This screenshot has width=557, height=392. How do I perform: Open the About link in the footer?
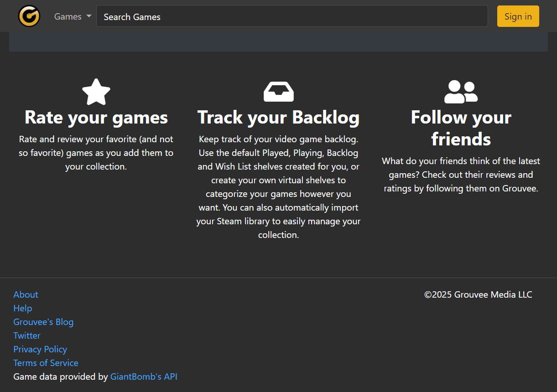tap(26, 294)
